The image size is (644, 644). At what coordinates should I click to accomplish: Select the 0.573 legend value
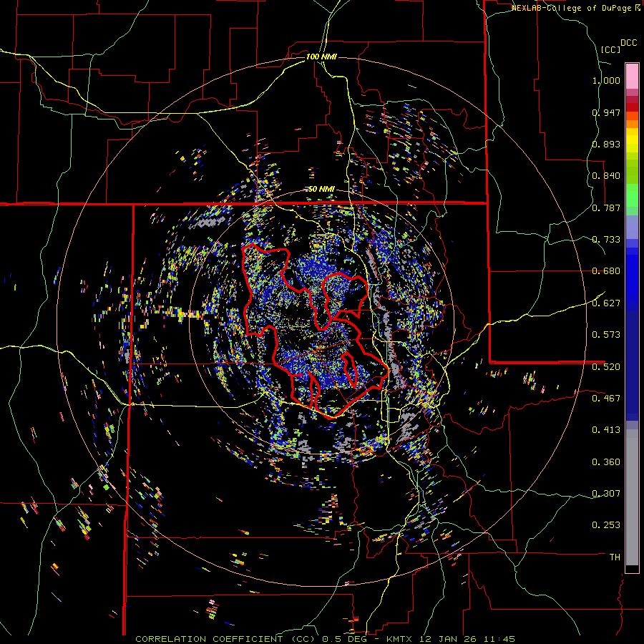click(606, 335)
